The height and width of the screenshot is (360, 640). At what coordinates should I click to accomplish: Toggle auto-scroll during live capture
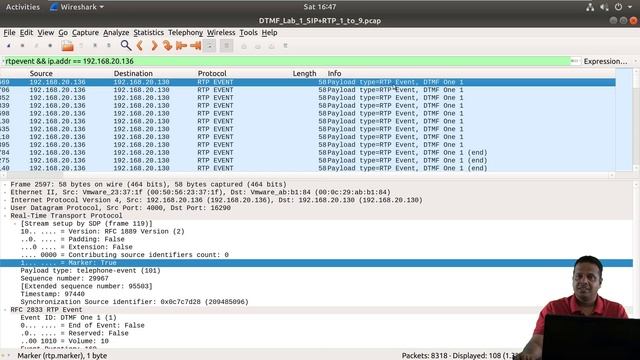210,46
